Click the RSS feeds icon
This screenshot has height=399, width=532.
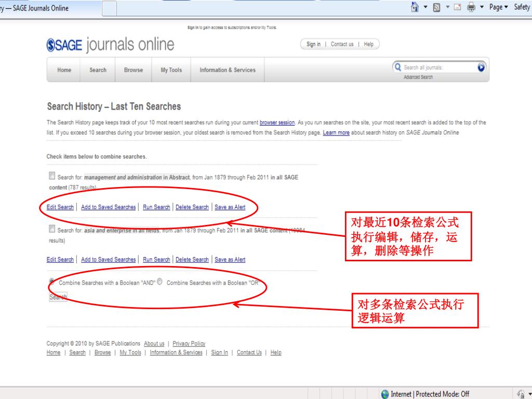tap(436, 7)
